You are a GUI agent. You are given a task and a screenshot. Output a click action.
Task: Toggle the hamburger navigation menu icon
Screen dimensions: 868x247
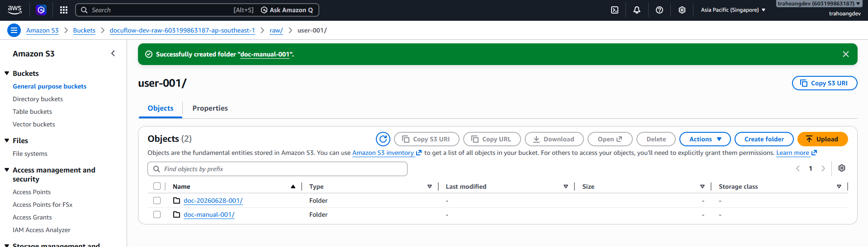(x=14, y=30)
